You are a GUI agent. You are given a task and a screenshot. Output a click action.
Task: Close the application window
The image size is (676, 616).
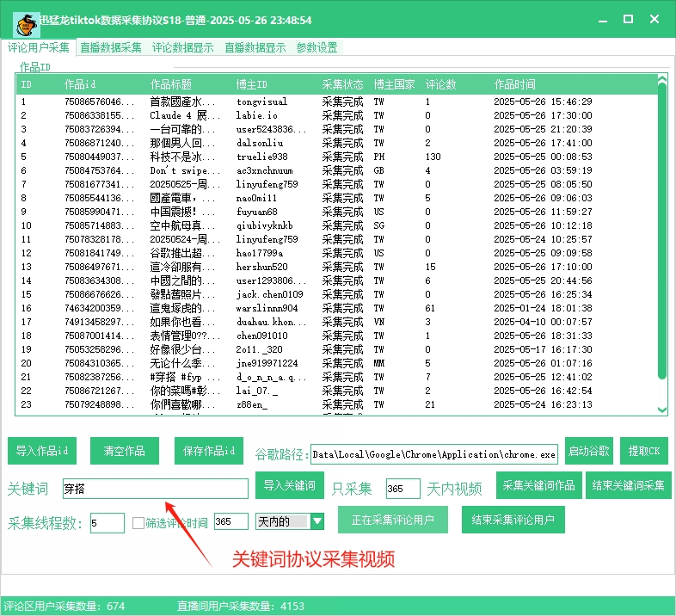(x=654, y=19)
